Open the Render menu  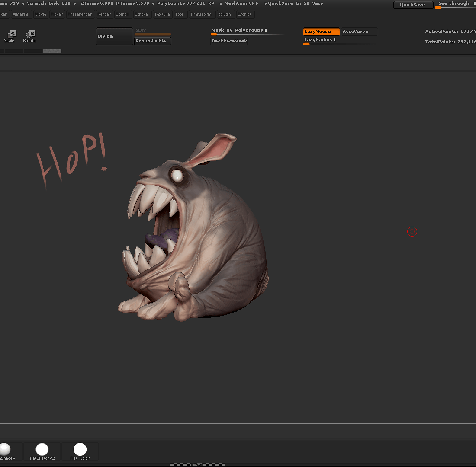(x=104, y=14)
